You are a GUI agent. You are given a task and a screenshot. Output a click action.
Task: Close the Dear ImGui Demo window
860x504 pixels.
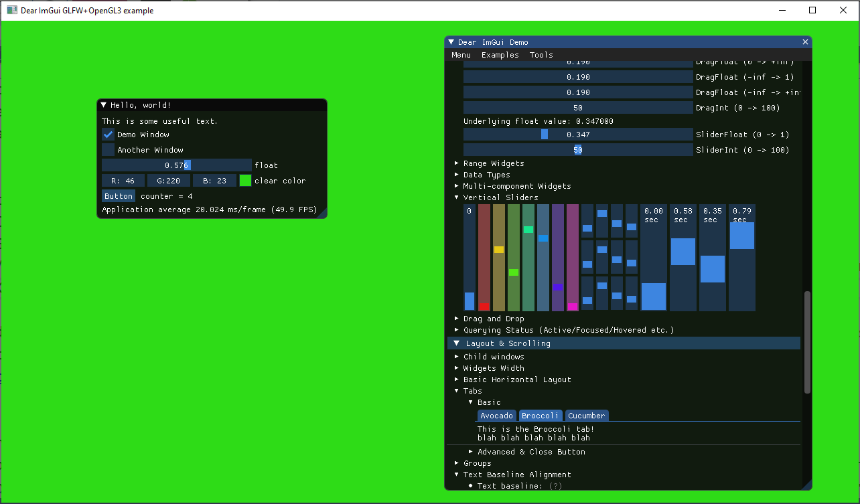pos(805,42)
